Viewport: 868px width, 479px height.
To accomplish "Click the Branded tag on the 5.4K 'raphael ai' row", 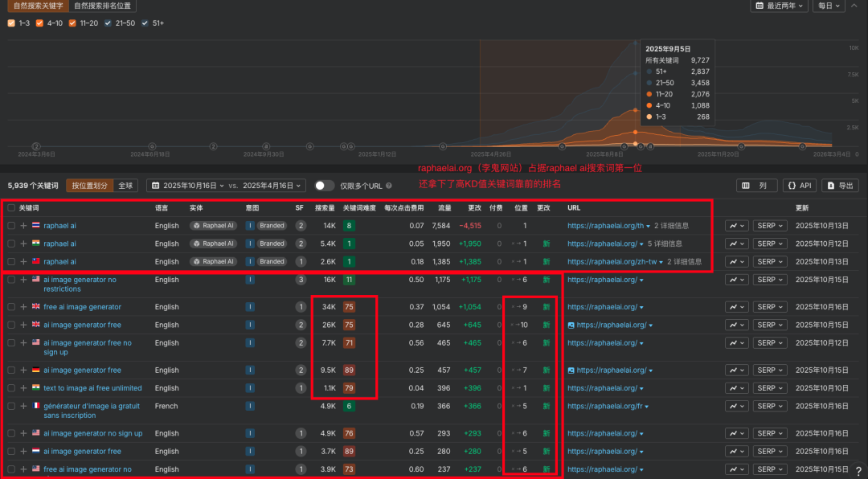I will [x=272, y=244].
